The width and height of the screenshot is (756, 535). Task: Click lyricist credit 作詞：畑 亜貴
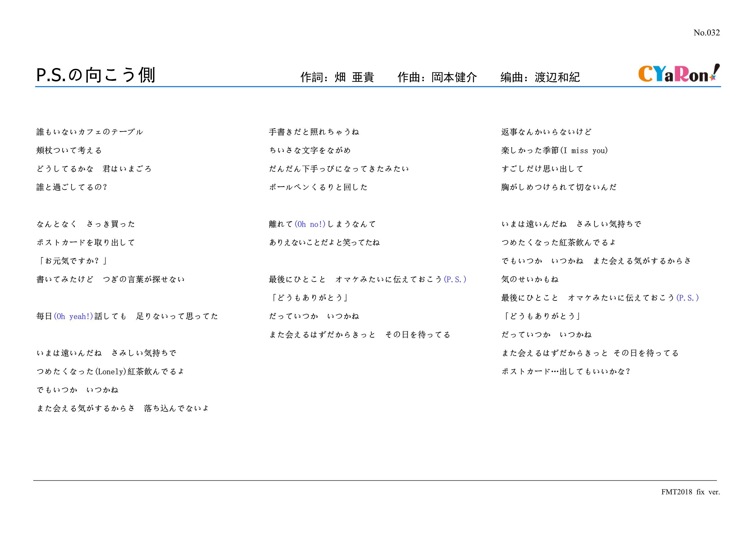click(337, 77)
